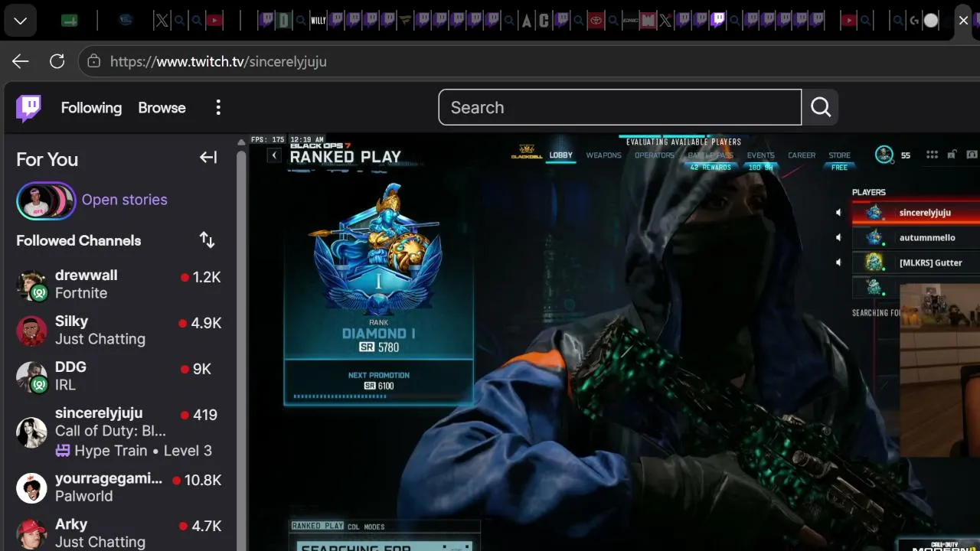
Task: Open drewwall's channel from sidebar
Action: (x=119, y=284)
